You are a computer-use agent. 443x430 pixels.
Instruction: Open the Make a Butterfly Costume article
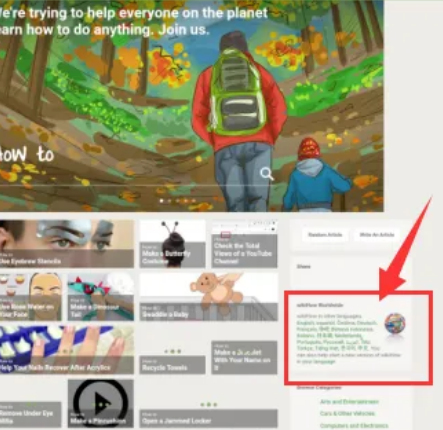(172, 244)
